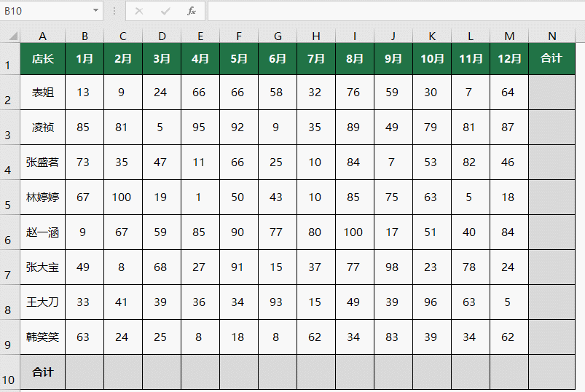Click the Enter checkmark icon in formula bar
585x392 pixels.
(x=165, y=11)
